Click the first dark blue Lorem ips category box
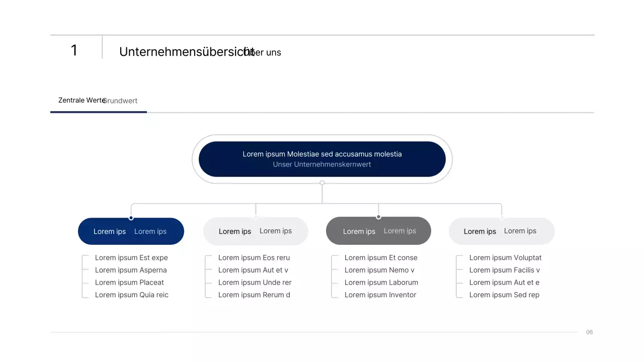Viewport: 644px width, 362px height. pos(131,231)
